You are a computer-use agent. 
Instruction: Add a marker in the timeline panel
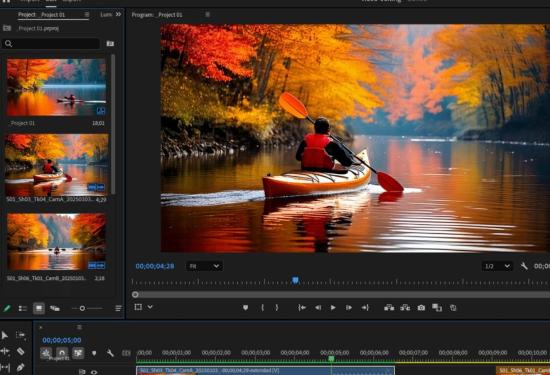[x=94, y=353]
